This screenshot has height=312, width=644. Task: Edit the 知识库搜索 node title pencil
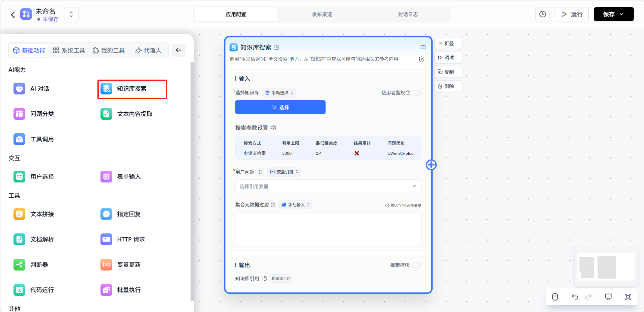coord(277,48)
